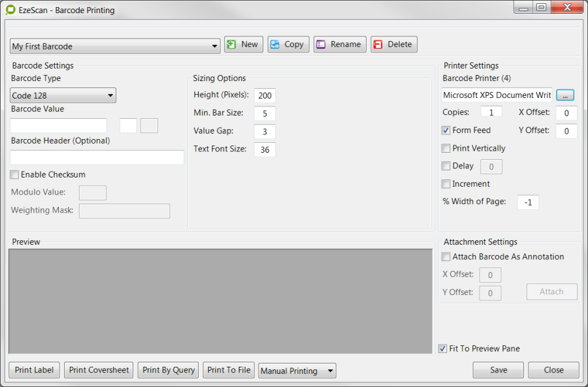588x387 pixels.
Task: Disable Fit To Preview Pane
Action: point(443,349)
